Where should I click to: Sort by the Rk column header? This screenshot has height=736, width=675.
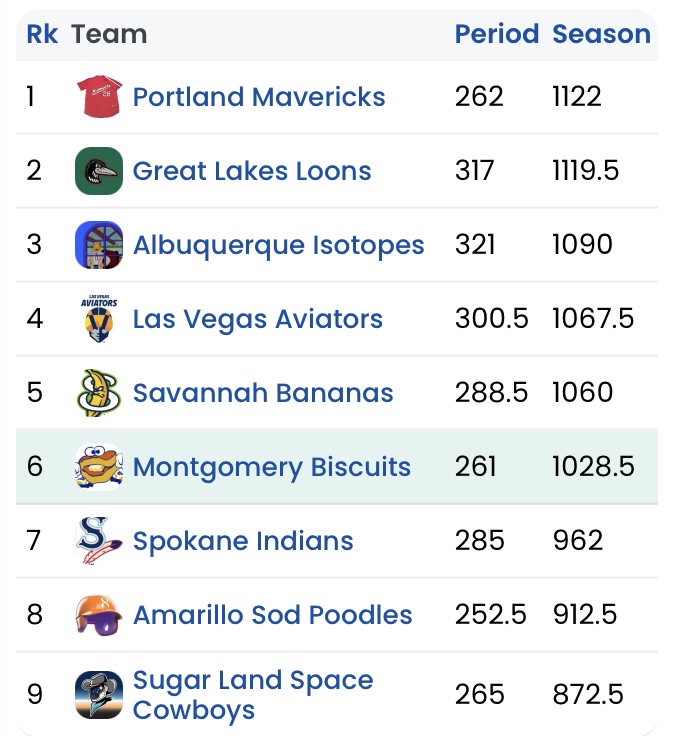click(42, 34)
